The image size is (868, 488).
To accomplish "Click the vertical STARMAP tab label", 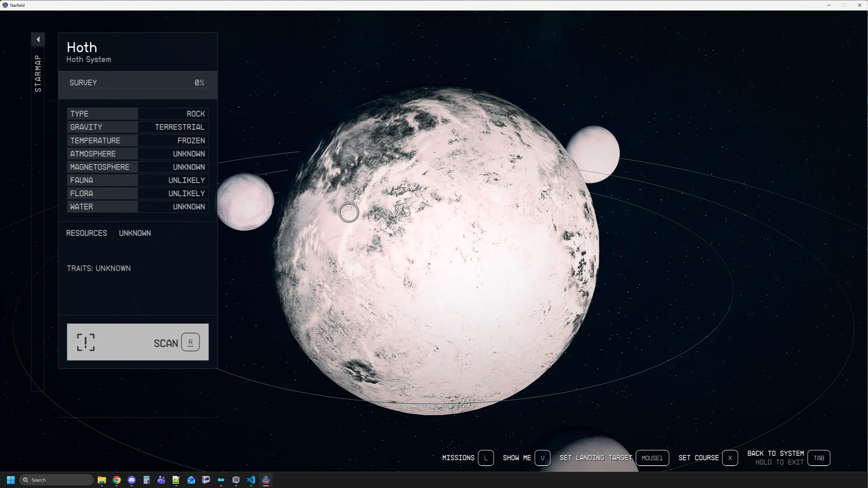I will tap(38, 73).
